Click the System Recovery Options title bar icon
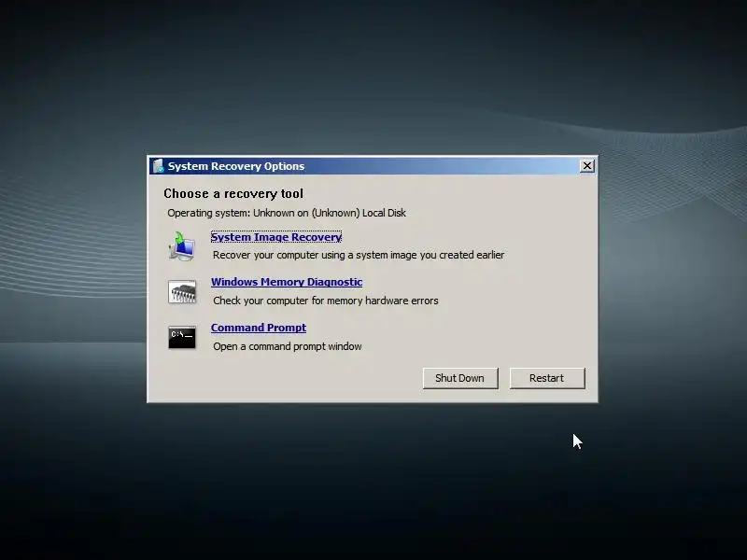Viewport: 747px width, 560px height. (x=158, y=166)
